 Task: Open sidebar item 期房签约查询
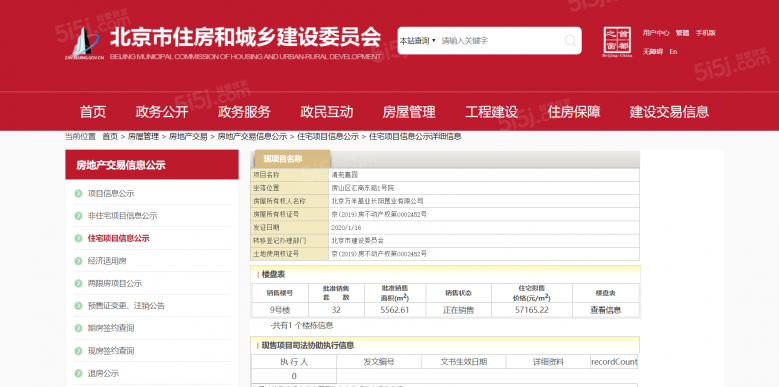111,328
